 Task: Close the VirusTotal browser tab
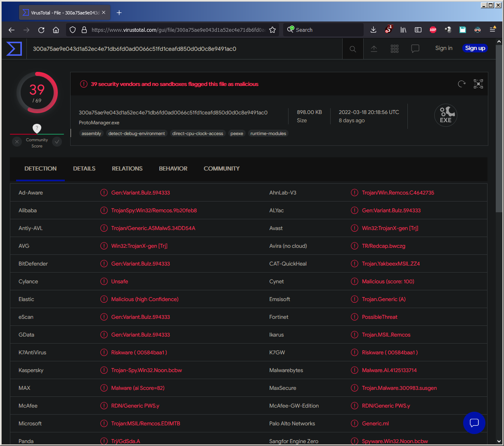click(104, 13)
